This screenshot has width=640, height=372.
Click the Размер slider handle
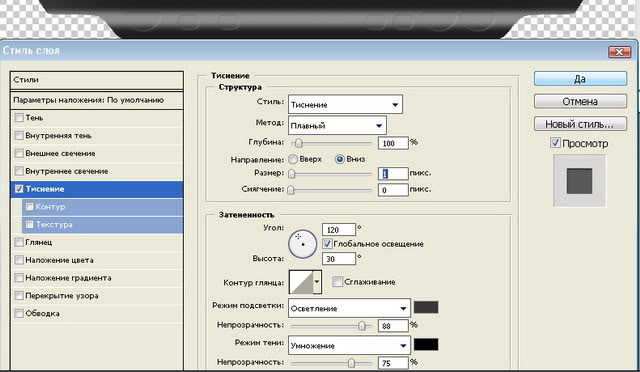291,174
